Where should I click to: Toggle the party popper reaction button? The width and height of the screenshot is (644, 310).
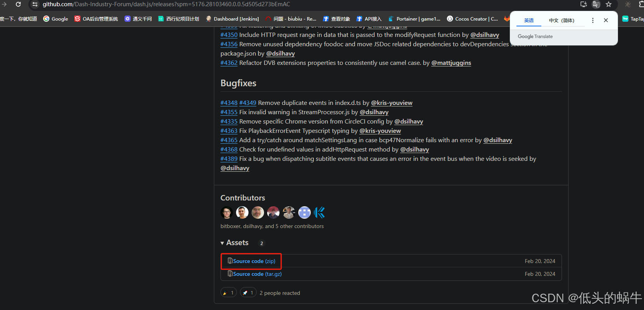click(229, 293)
